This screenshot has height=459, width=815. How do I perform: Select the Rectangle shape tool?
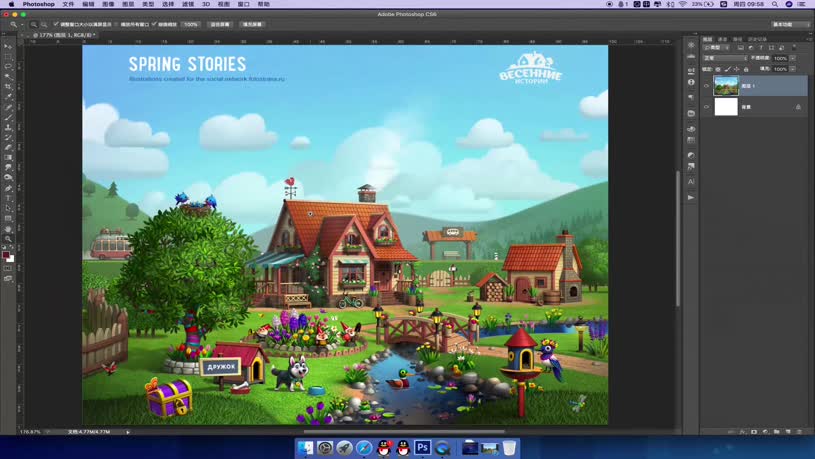[x=8, y=218]
